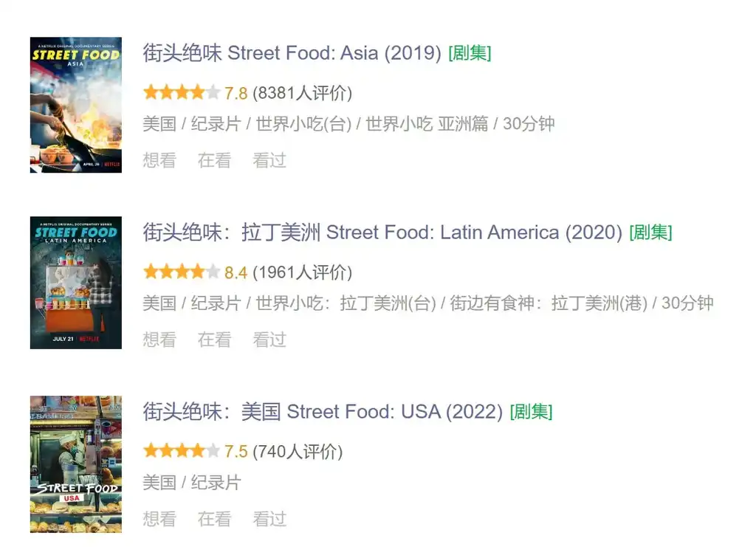The image size is (756, 547).
Task: Mark Street Food: Latin America as 想看
Action: [159, 340]
